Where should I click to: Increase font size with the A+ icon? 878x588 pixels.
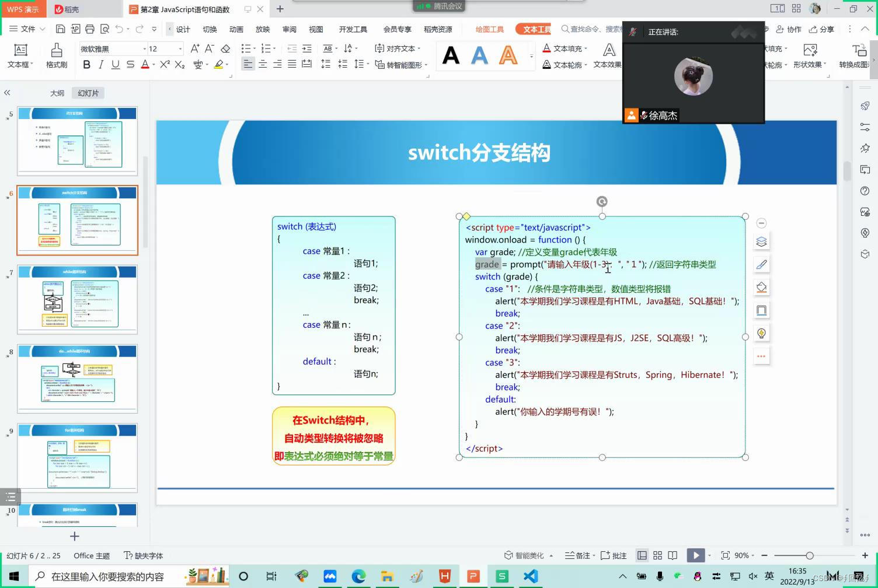(x=195, y=48)
